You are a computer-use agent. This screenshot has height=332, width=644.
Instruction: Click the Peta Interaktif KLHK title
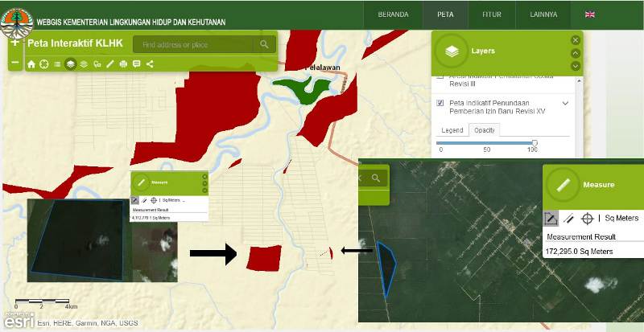[75, 43]
